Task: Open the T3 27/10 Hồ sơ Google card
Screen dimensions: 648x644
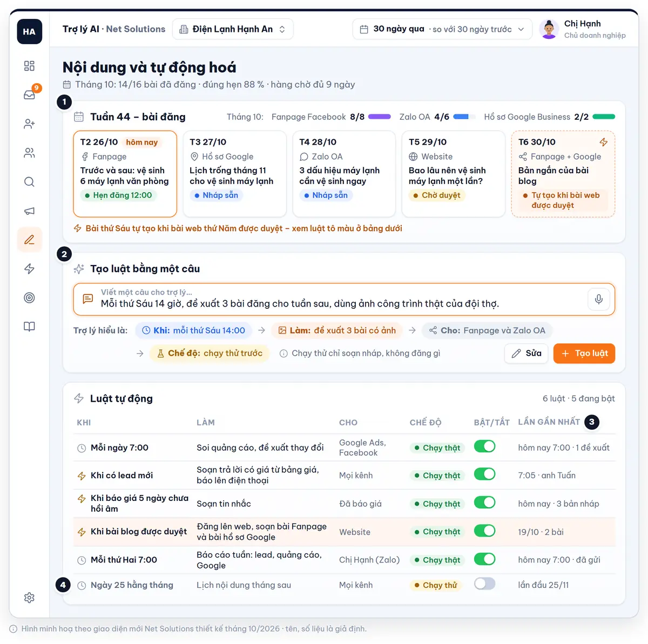Action: point(234,174)
